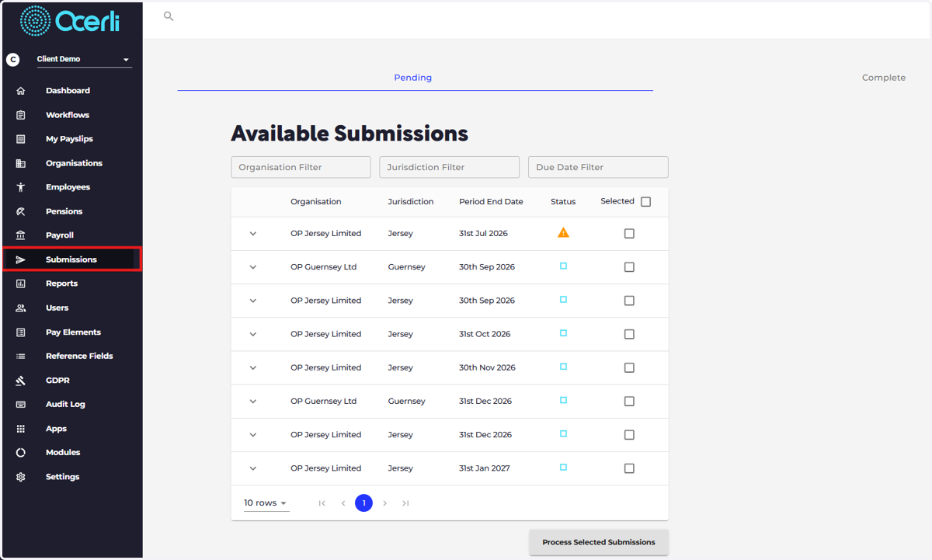
Task: Click the Audit Log icon
Action: click(21, 405)
